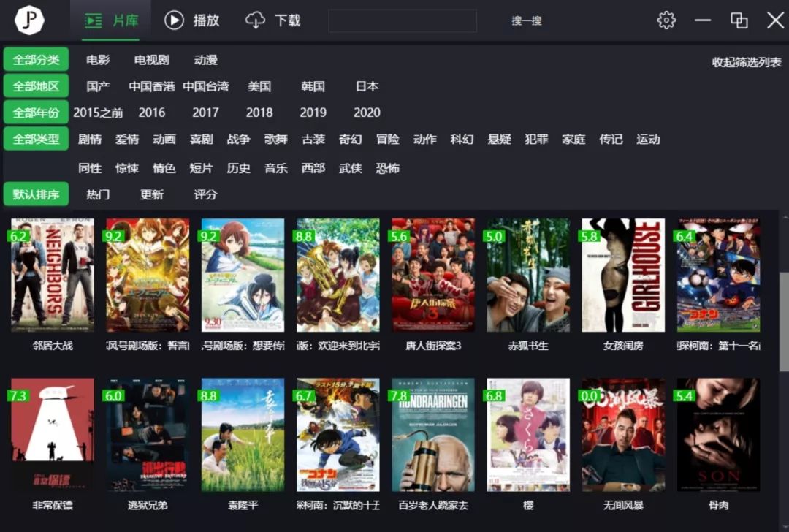The image size is (789, 532).
Task: Select the 默认排序 sort button
Action: (36, 194)
